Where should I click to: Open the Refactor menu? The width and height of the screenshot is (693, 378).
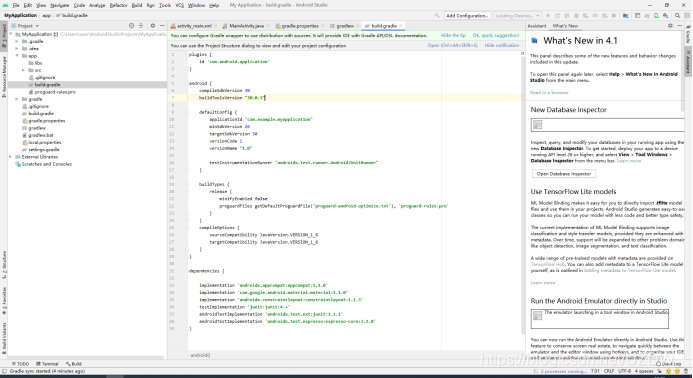[118, 5]
